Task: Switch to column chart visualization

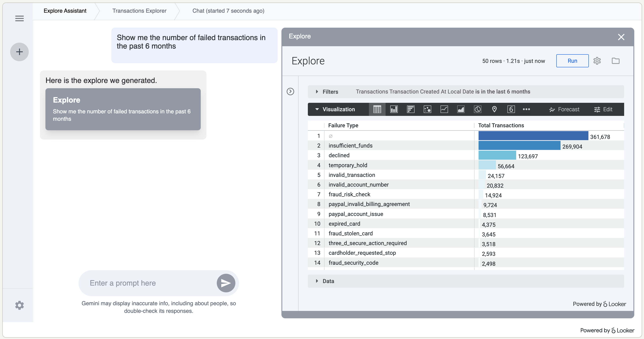Action: point(394,109)
